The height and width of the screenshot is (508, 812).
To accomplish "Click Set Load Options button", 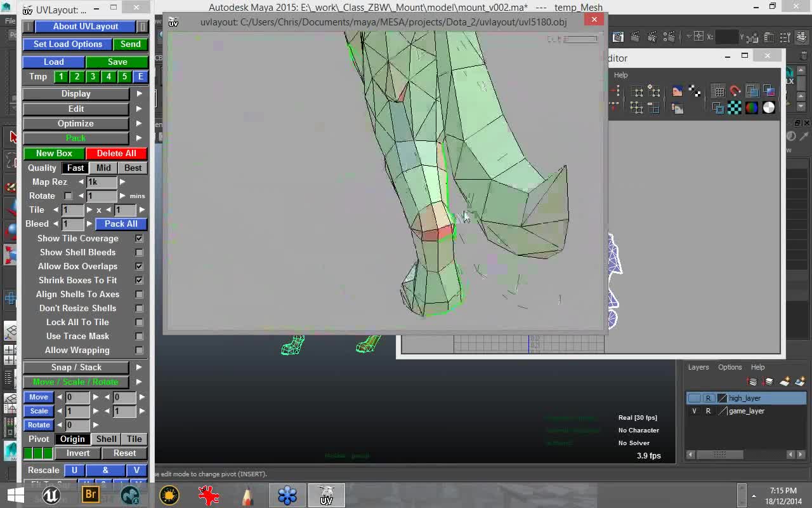I will 68,44.
